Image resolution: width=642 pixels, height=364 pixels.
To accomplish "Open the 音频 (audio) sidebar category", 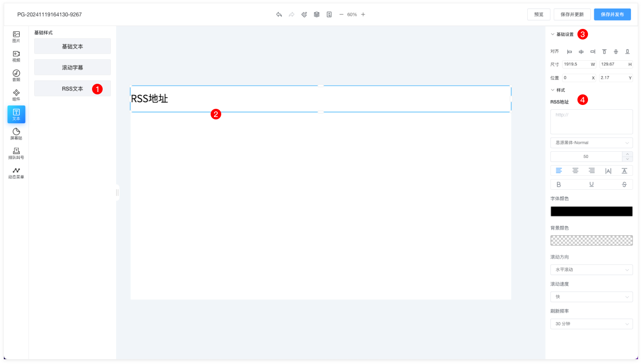I will (x=16, y=76).
